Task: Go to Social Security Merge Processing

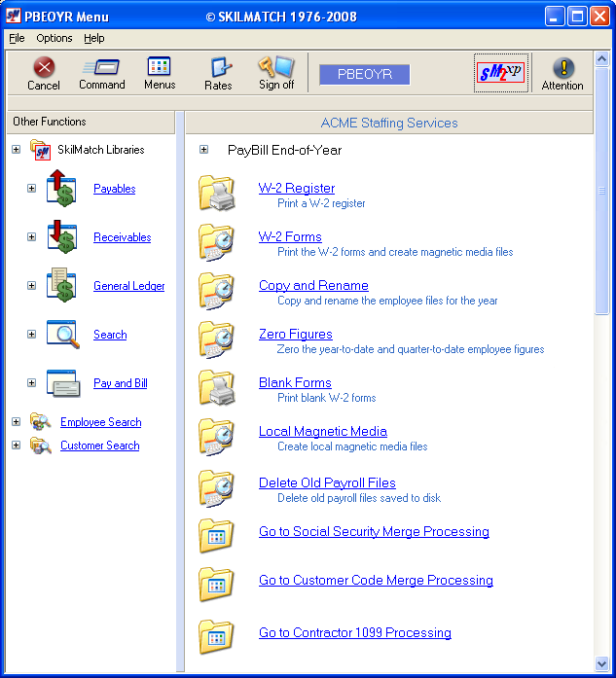Action: pos(374,531)
